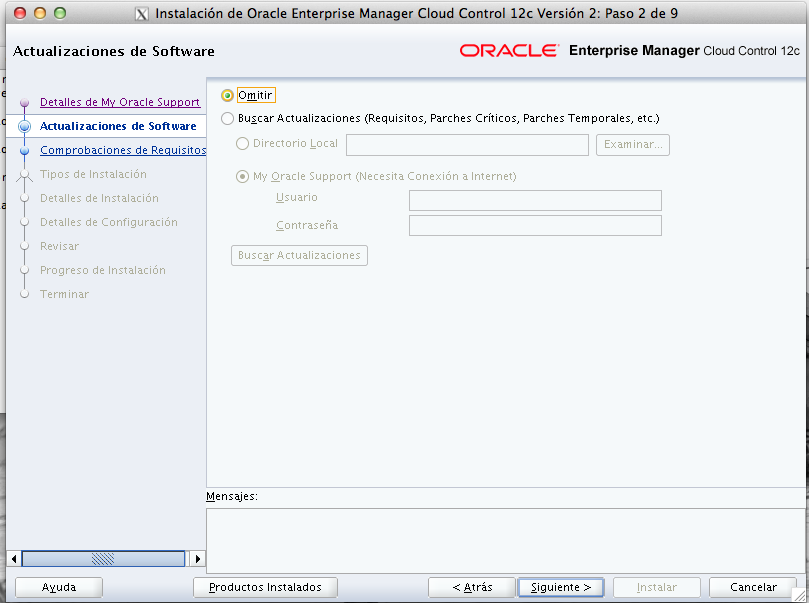This screenshot has height=603, width=809.
Task: Click the sidebar scroll right arrow
Action: click(197, 559)
